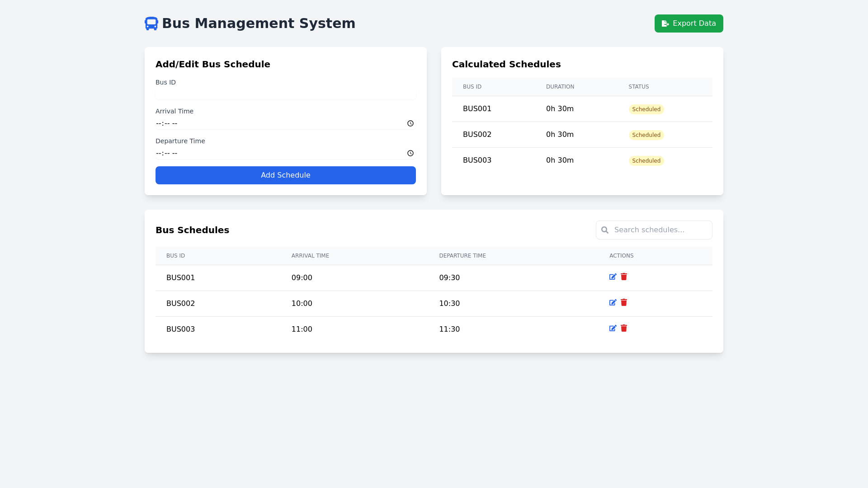Delete BUS002 using the trash icon
Screen dimensions: 868x488
623,302
